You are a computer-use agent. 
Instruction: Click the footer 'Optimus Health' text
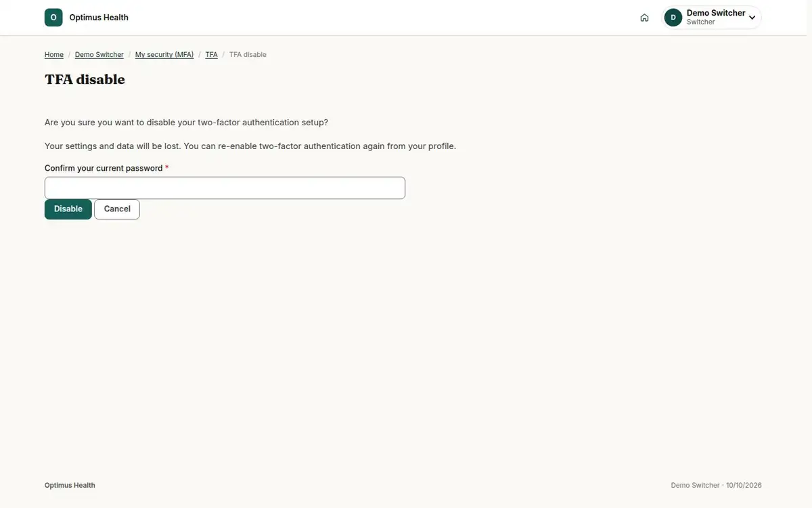[70, 485]
